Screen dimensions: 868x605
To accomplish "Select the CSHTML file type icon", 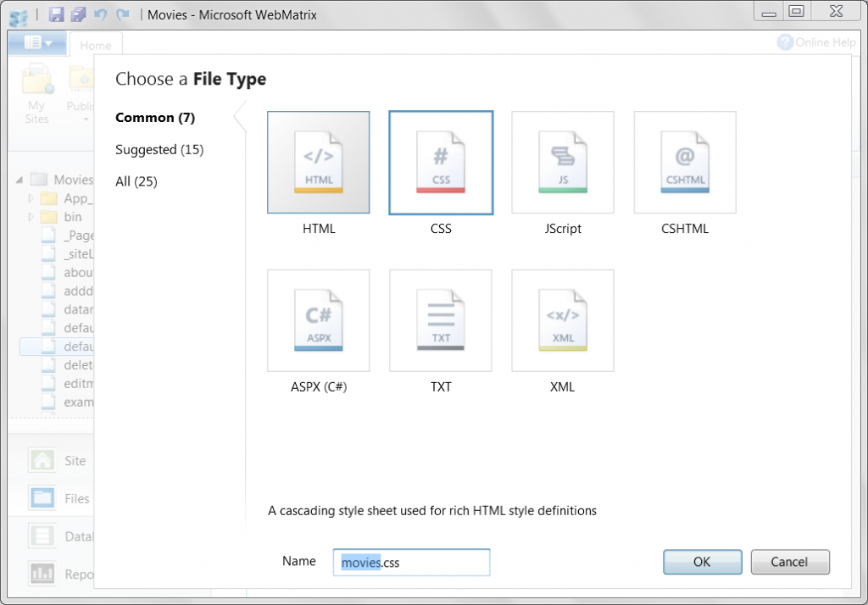I will coord(685,162).
